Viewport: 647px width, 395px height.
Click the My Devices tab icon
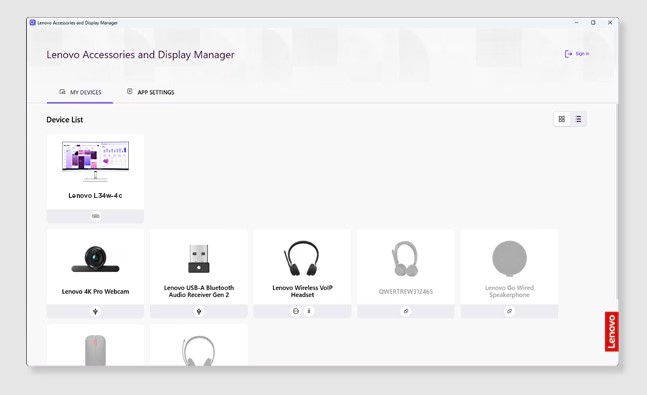pyautogui.click(x=62, y=92)
